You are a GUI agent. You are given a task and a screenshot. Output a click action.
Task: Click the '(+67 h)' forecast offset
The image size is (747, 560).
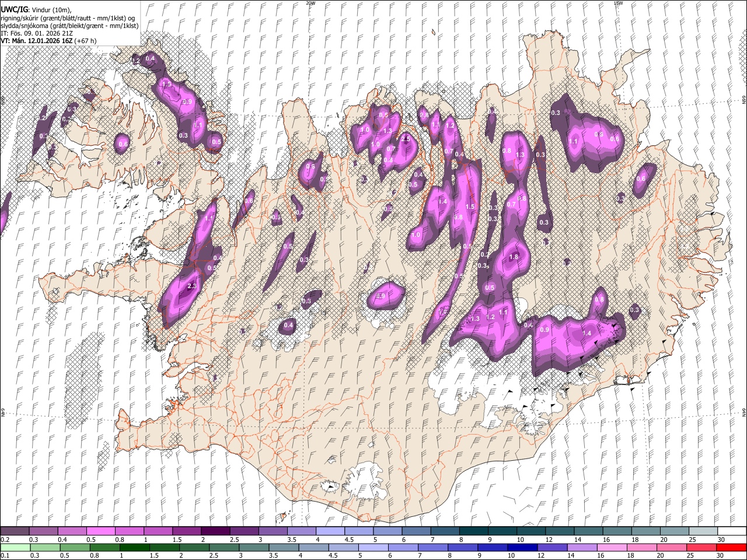(x=86, y=41)
